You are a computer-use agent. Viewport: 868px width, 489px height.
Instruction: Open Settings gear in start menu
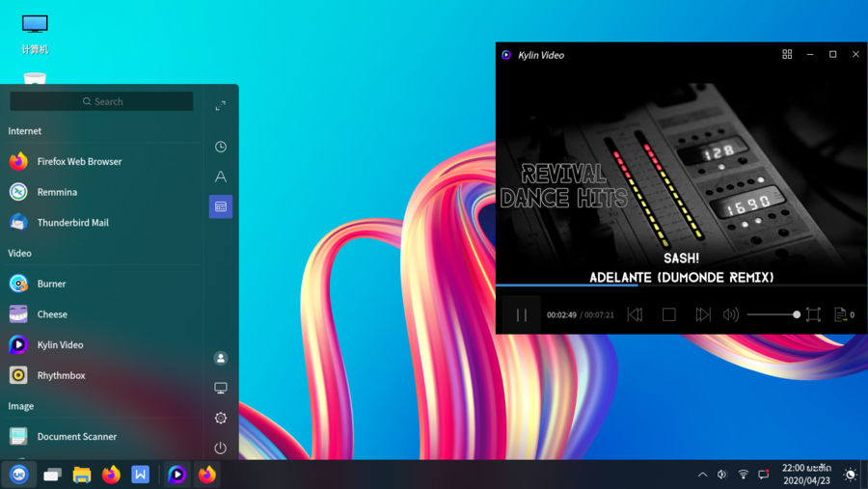click(x=220, y=419)
